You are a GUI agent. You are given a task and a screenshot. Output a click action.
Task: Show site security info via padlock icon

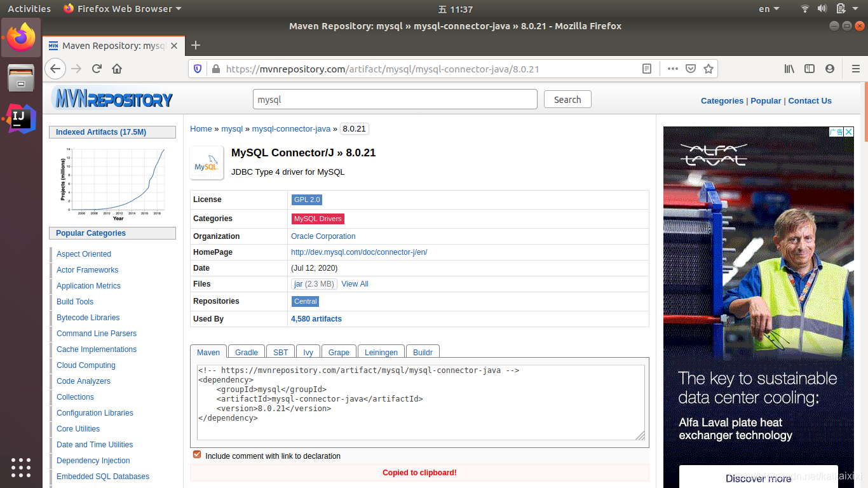[215, 69]
